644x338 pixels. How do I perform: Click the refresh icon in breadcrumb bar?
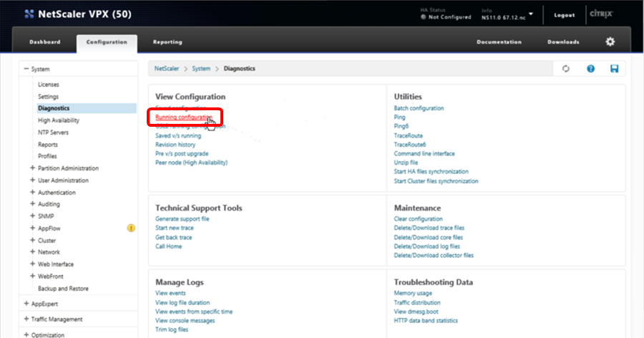point(566,69)
